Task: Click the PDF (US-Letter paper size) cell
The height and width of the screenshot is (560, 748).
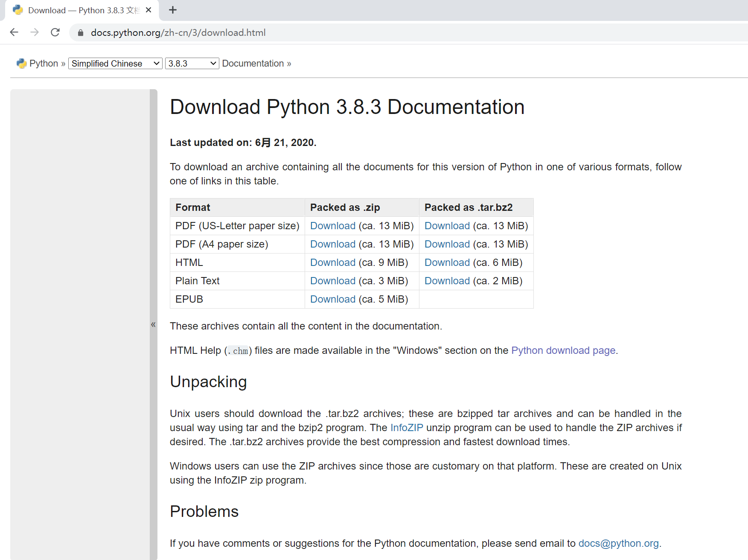Action: 237,226
